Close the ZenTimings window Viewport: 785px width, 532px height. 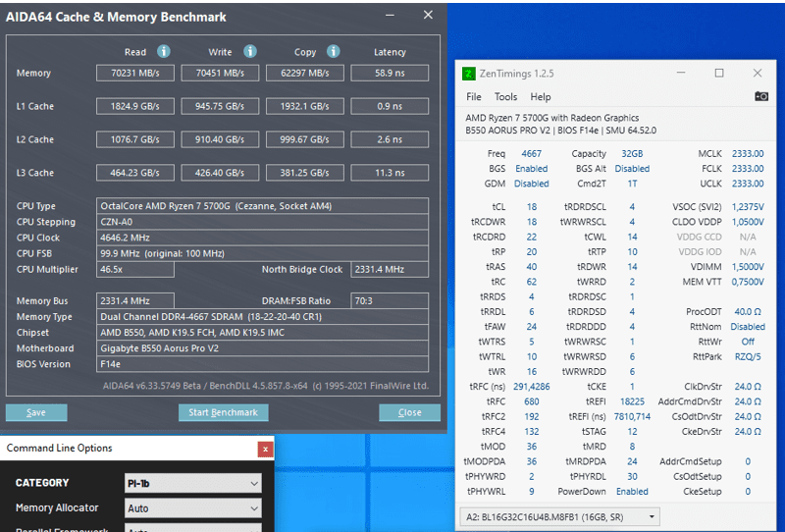coord(758,74)
